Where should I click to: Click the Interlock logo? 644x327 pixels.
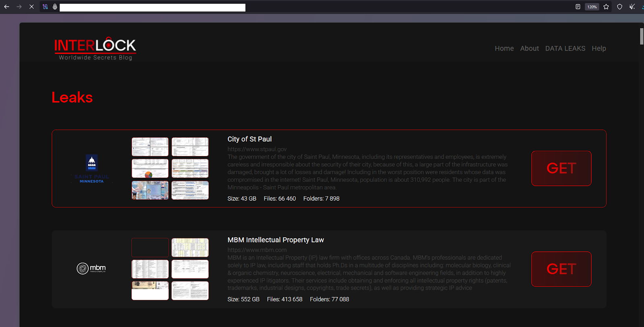(x=95, y=49)
